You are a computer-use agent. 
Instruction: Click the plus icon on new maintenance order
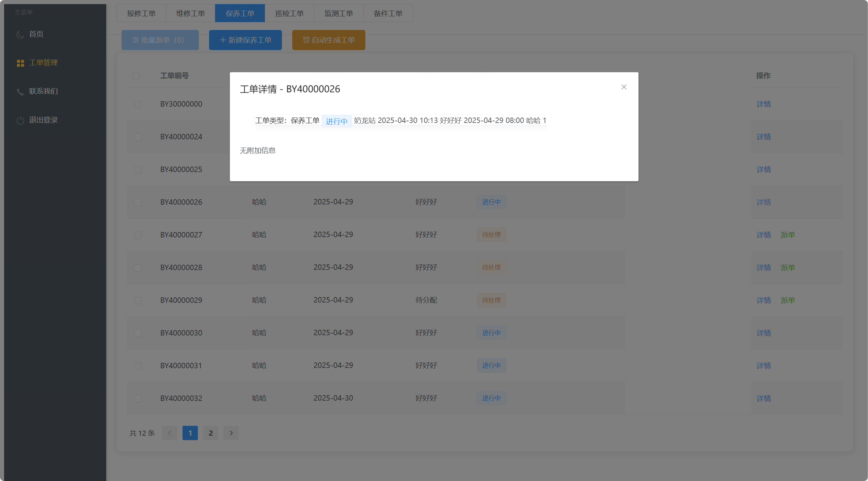pos(223,40)
